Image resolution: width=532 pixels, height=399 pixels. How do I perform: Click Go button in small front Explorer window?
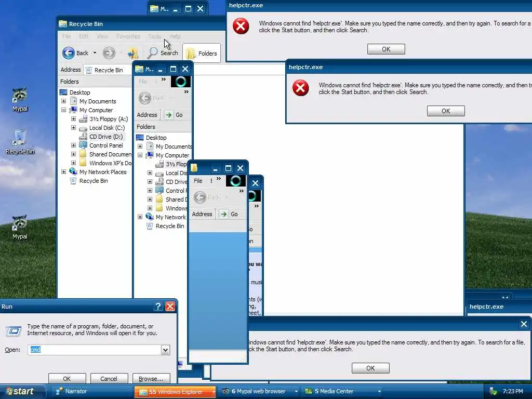tap(229, 214)
